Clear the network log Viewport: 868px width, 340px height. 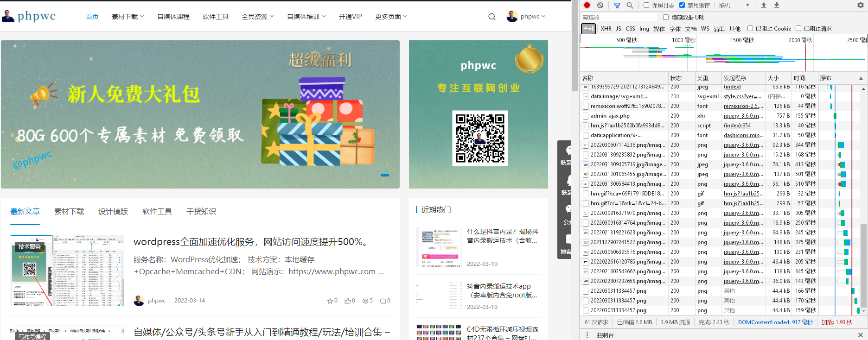(x=600, y=5)
